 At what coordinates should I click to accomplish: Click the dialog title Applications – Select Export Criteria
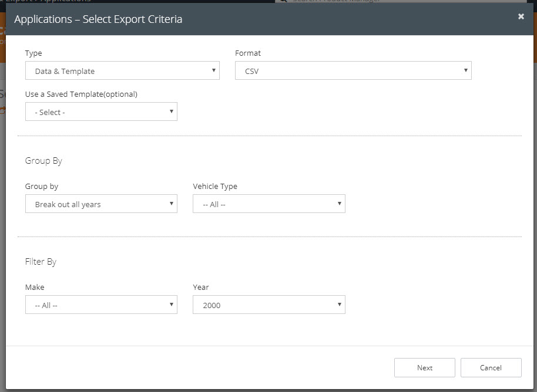point(98,19)
